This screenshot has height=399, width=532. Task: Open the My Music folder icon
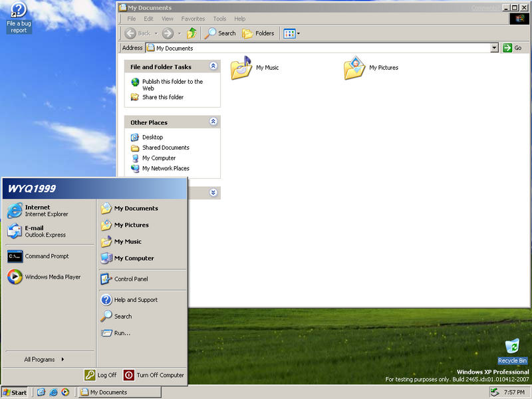[x=241, y=68]
